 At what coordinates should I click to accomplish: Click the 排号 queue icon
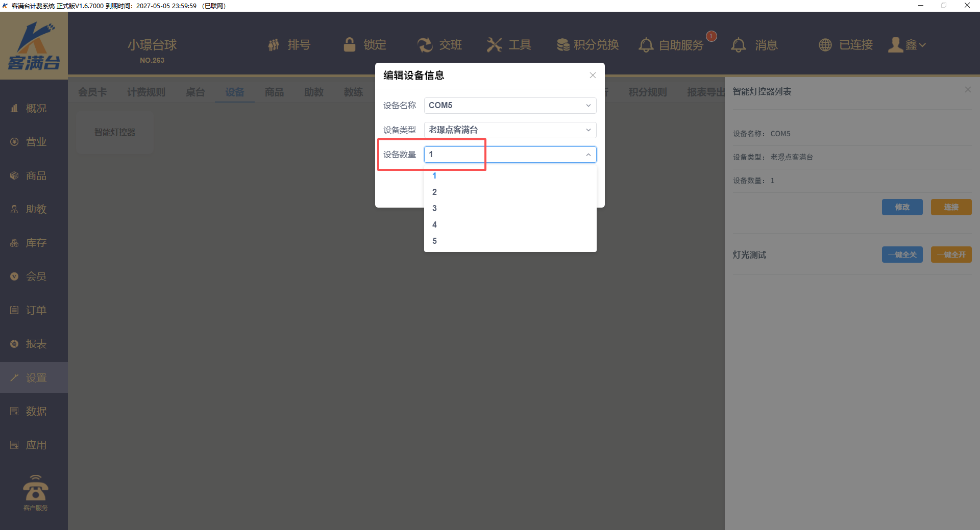pyautogui.click(x=274, y=45)
